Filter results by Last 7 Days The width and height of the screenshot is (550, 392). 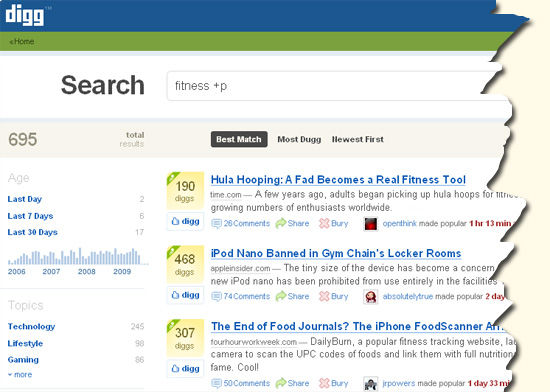coord(30,216)
